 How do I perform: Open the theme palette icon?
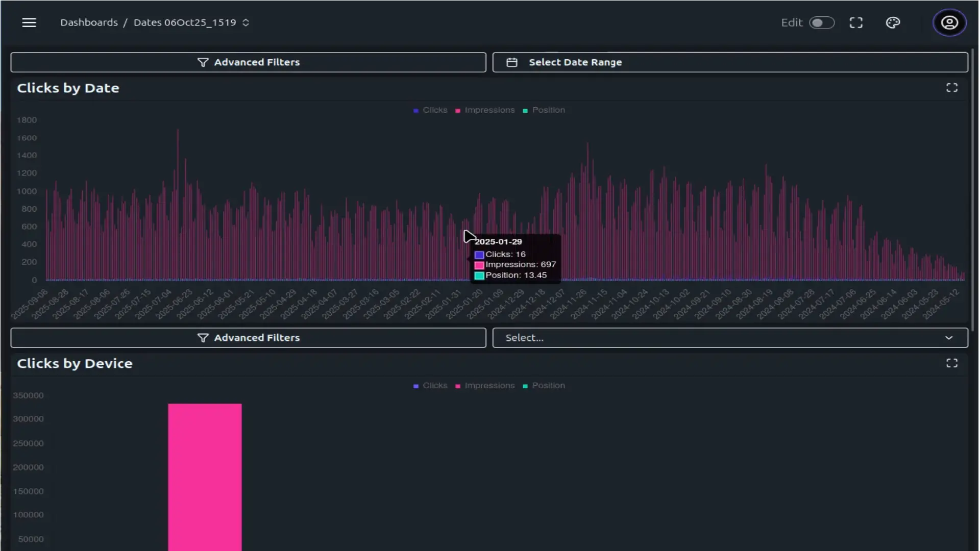point(893,22)
